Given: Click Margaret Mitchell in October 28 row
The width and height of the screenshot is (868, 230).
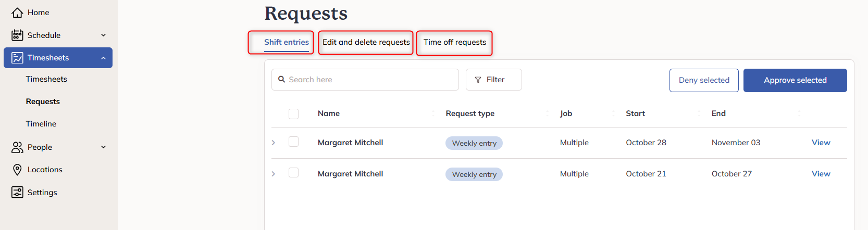Looking at the screenshot, I should coord(350,143).
